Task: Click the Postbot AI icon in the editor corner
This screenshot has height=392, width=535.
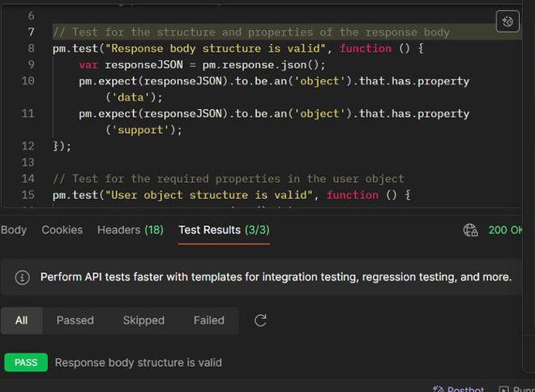Action: click(x=507, y=22)
